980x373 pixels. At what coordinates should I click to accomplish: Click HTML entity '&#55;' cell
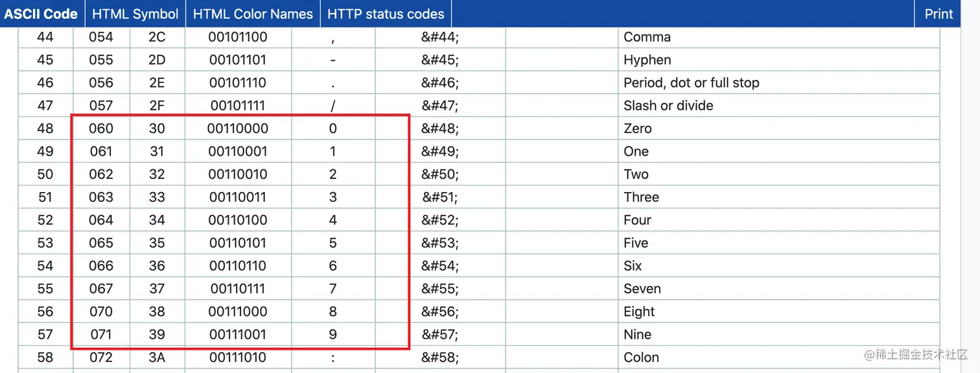click(440, 289)
